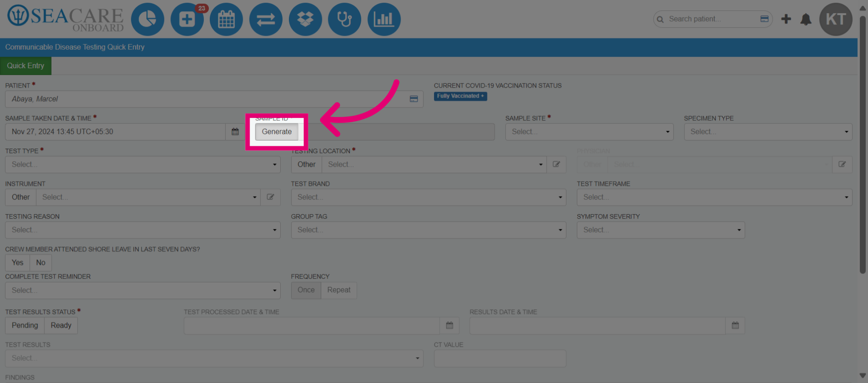Set test results status to Pending
This screenshot has width=868, height=383.
point(25,326)
